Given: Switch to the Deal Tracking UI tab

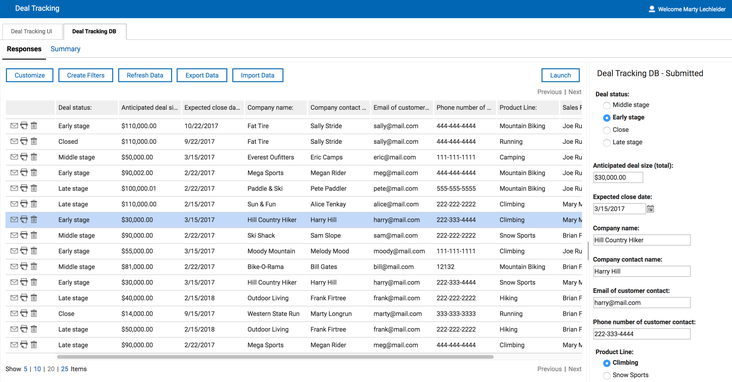Looking at the screenshot, I should click(32, 31).
